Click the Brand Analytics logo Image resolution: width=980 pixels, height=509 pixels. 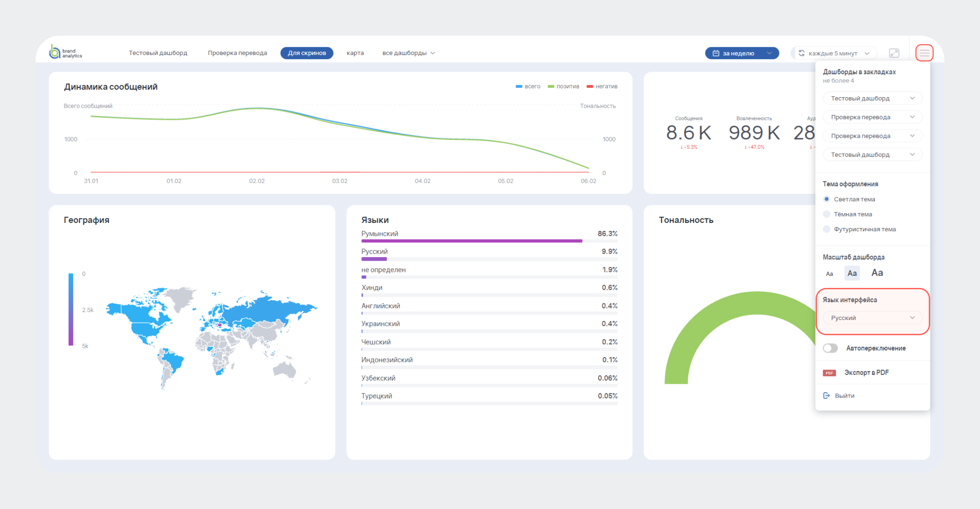[x=65, y=53]
